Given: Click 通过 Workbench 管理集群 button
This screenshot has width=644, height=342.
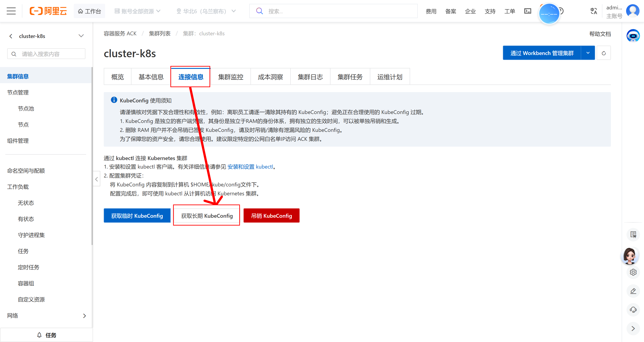Looking at the screenshot, I should coord(542,53).
